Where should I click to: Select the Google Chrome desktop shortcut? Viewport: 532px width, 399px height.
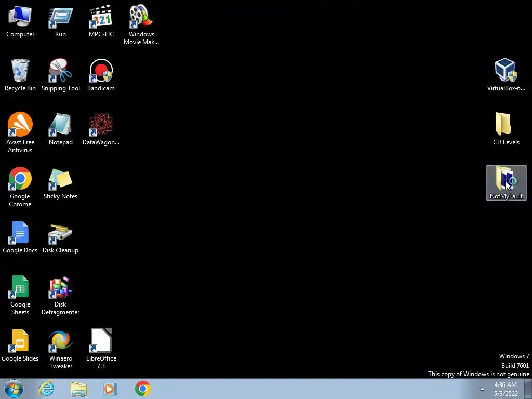[x=20, y=187]
